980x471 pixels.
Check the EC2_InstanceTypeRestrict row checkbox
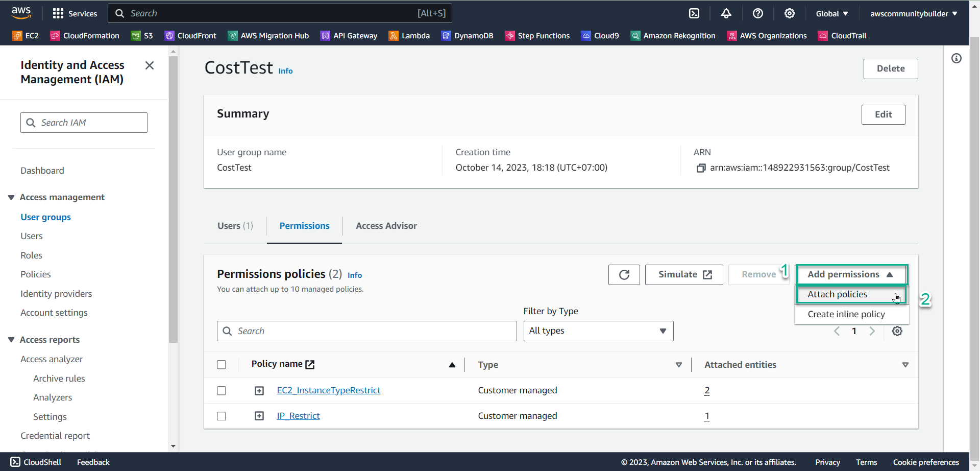tap(222, 391)
